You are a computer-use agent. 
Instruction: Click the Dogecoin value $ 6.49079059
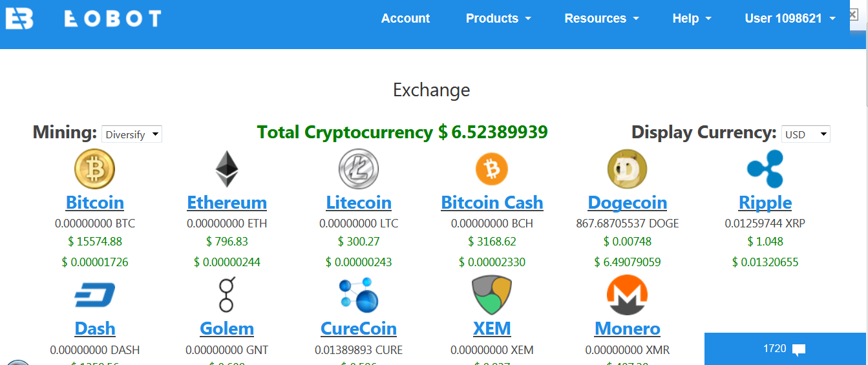627,262
